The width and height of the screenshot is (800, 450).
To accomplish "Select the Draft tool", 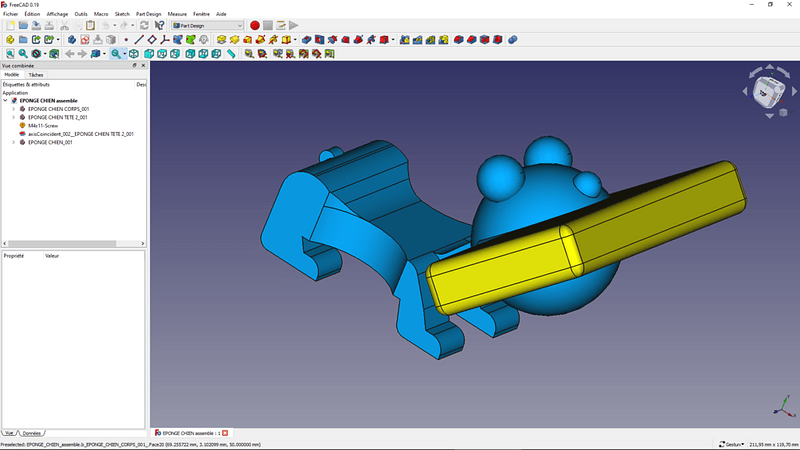I will [x=485, y=40].
